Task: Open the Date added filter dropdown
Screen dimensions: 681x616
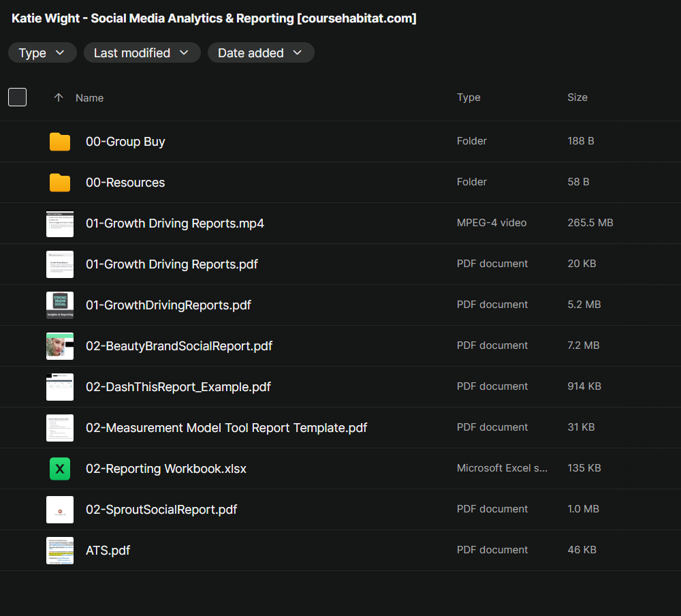Action: tap(261, 52)
